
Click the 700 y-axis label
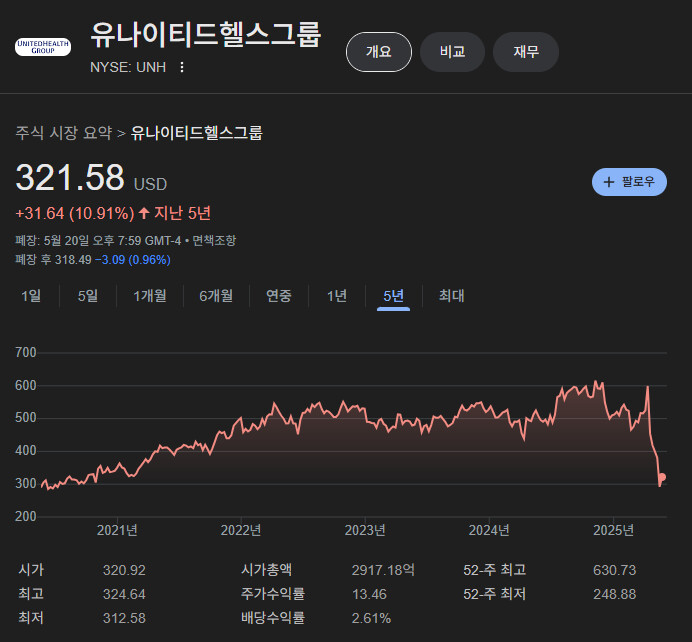point(26,353)
